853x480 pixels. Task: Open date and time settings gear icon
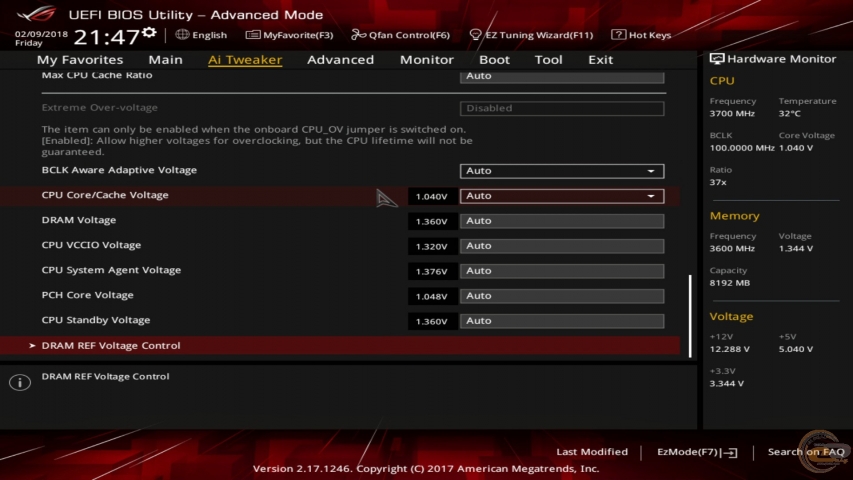pyautogui.click(x=149, y=33)
